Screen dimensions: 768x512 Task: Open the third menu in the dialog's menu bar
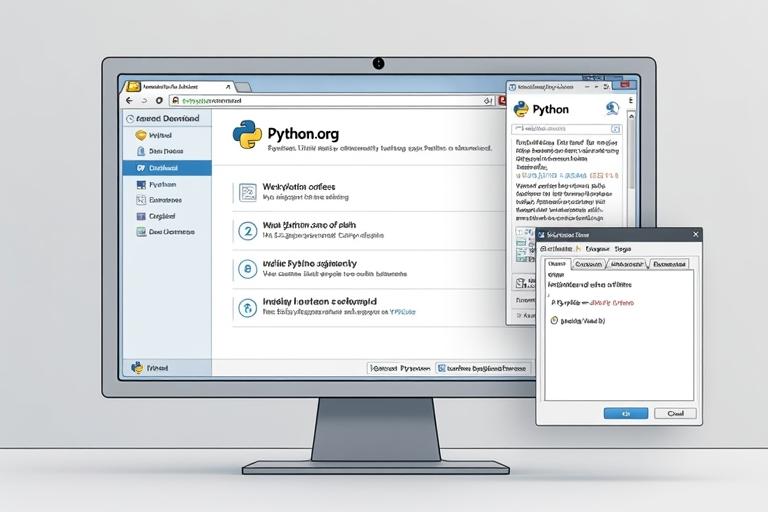[x=623, y=249]
